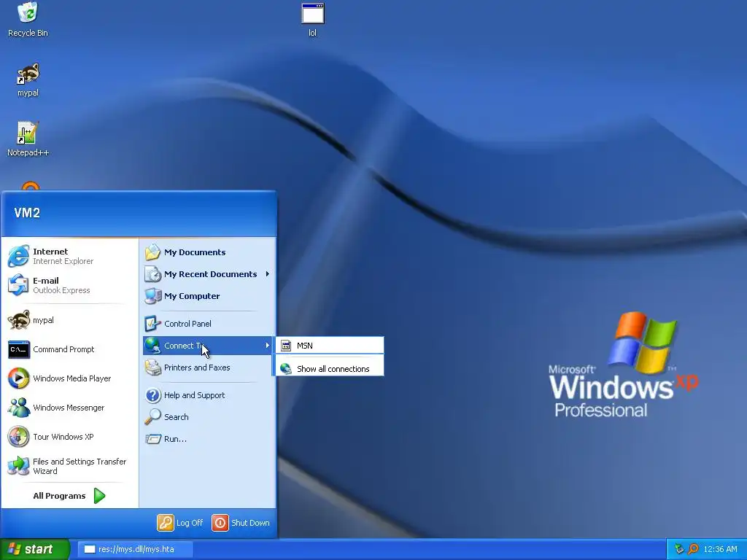Click the orange magnifier tray icon
This screenshot has width=747, height=560.
pos(693,549)
